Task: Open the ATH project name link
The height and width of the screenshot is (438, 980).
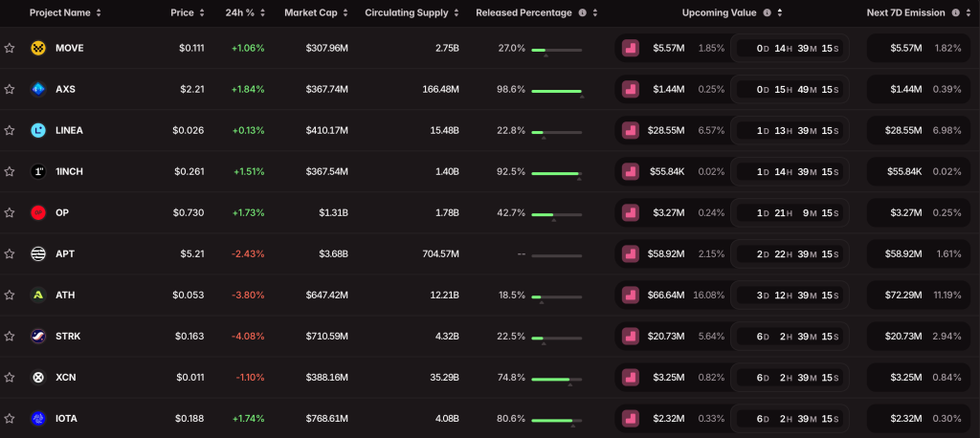Action: [x=65, y=295]
